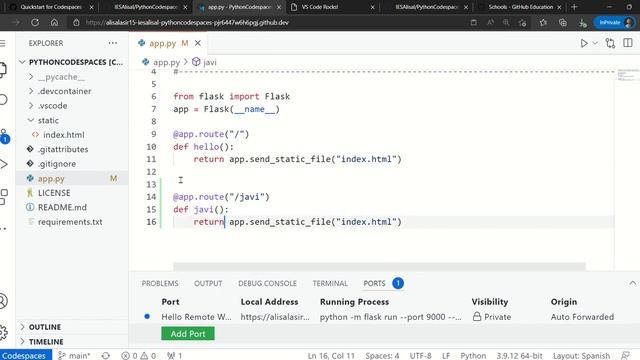640x360 pixels.
Task: Run the Python file with the play icon
Action: (x=584, y=43)
